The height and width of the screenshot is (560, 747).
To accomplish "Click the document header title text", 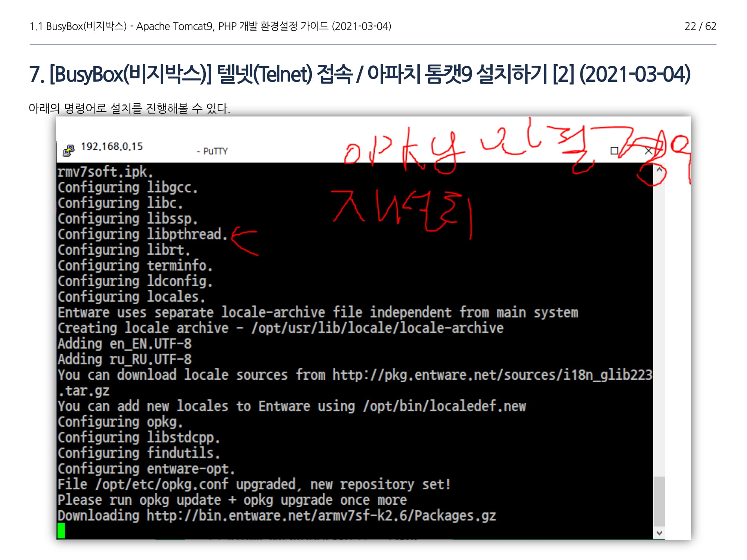I will click(210, 26).
